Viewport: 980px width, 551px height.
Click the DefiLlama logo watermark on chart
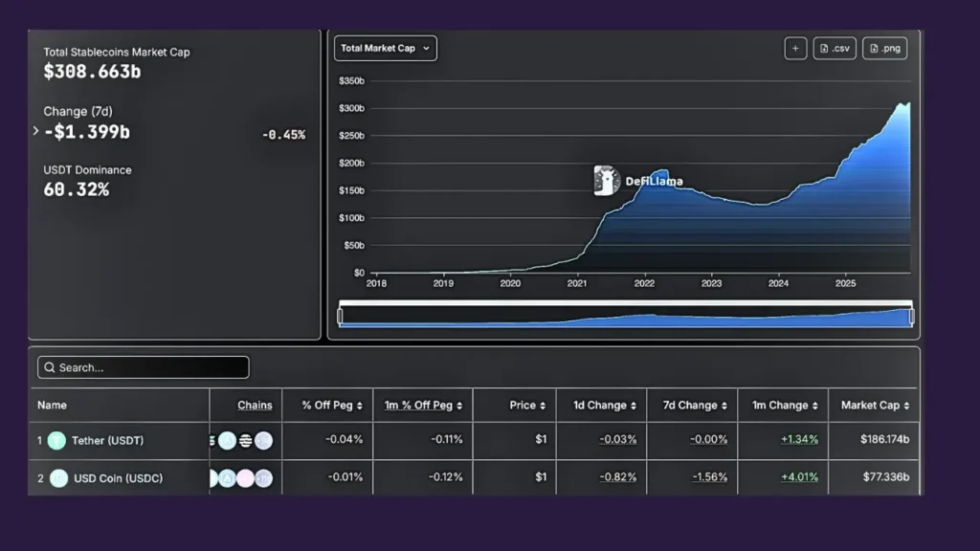[x=608, y=181]
